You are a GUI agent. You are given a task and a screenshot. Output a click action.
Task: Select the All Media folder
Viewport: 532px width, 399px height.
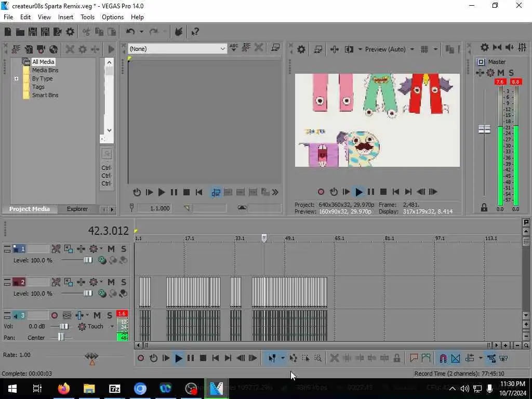(x=43, y=62)
